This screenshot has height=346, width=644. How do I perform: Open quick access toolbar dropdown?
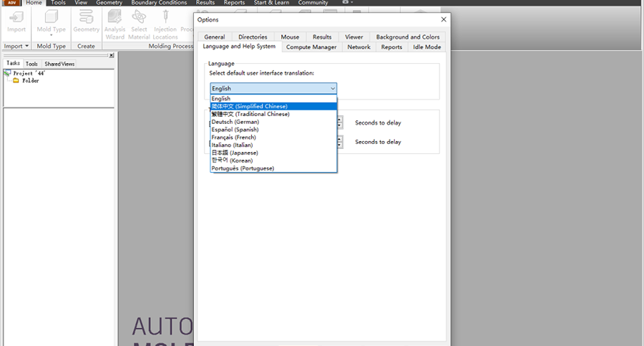[x=352, y=2]
